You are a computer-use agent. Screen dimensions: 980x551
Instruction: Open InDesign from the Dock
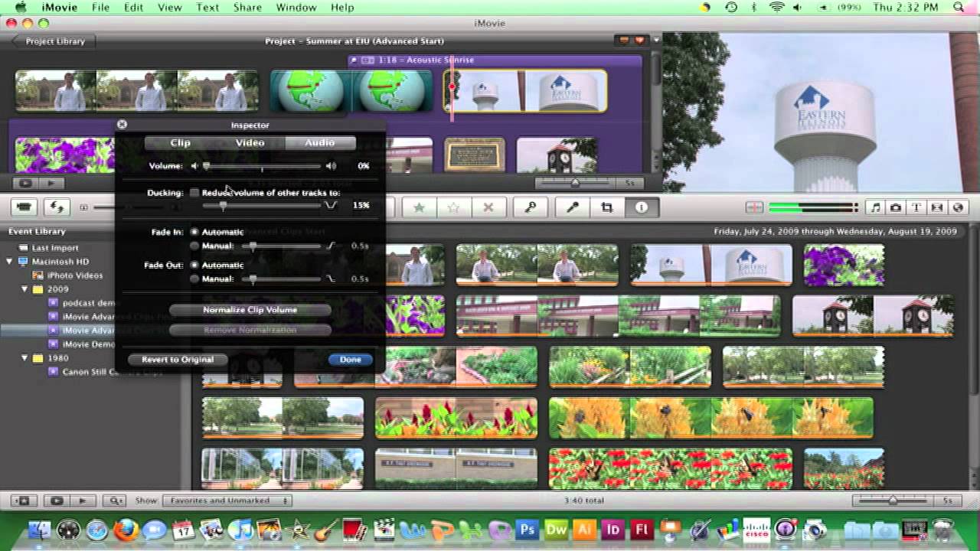(x=613, y=530)
